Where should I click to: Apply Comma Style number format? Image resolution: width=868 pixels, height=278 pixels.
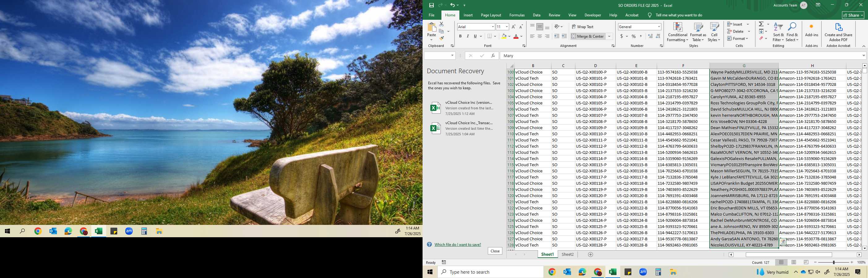tap(641, 36)
